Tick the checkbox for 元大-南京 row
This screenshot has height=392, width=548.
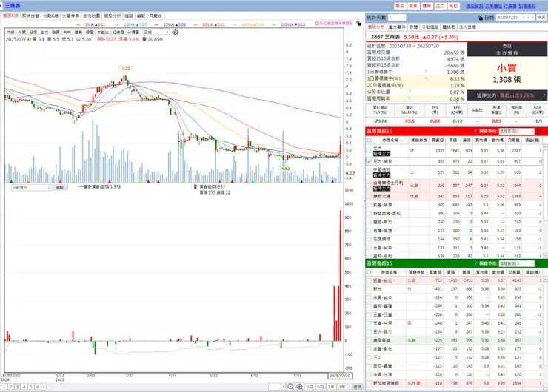369,161
